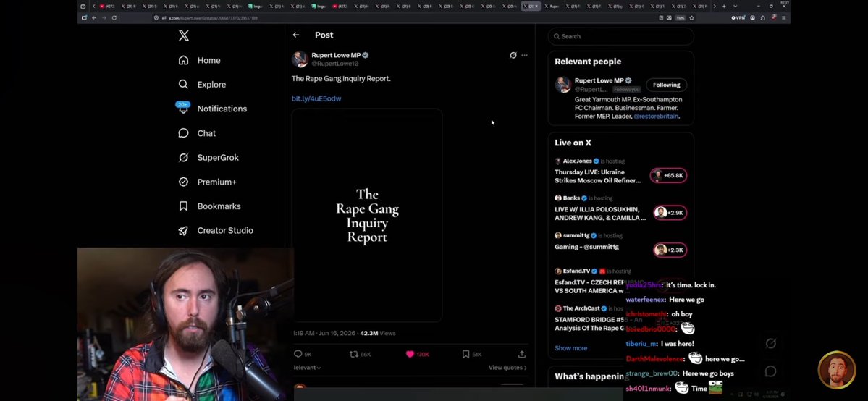
Task: Toggle the like heart showing 170K
Action: (410, 355)
